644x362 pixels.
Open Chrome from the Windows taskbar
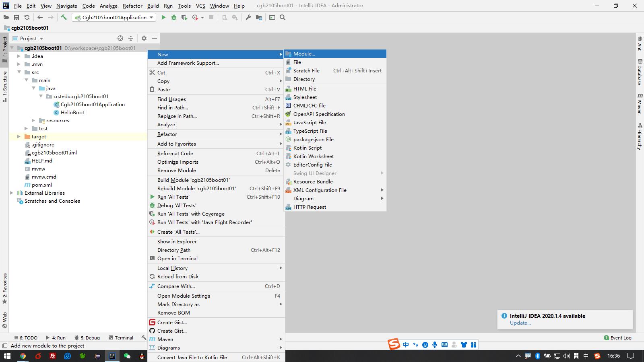tap(23, 356)
